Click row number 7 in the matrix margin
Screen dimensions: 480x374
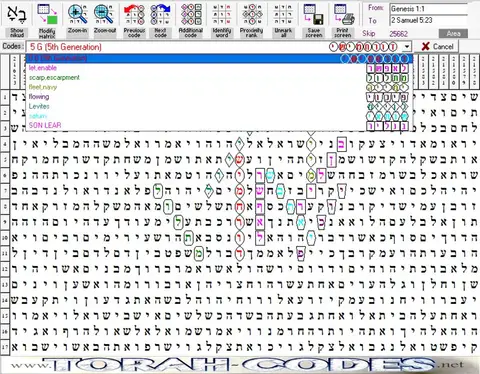tap(5, 191)
